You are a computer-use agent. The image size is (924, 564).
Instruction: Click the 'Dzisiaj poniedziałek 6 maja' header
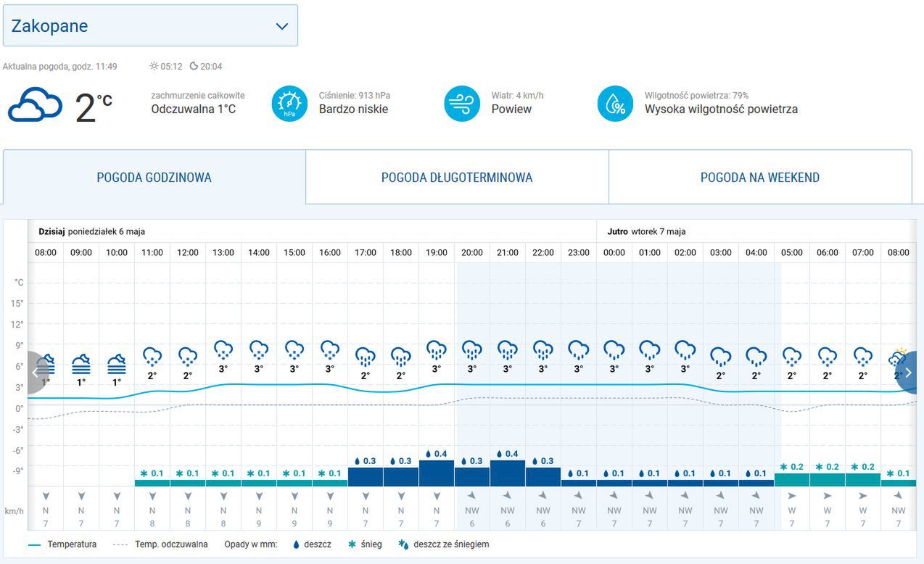coord(92,232)
